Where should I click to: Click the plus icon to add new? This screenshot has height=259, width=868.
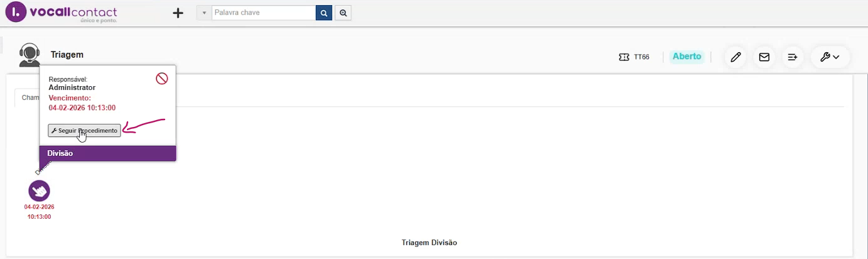[178, 13]
